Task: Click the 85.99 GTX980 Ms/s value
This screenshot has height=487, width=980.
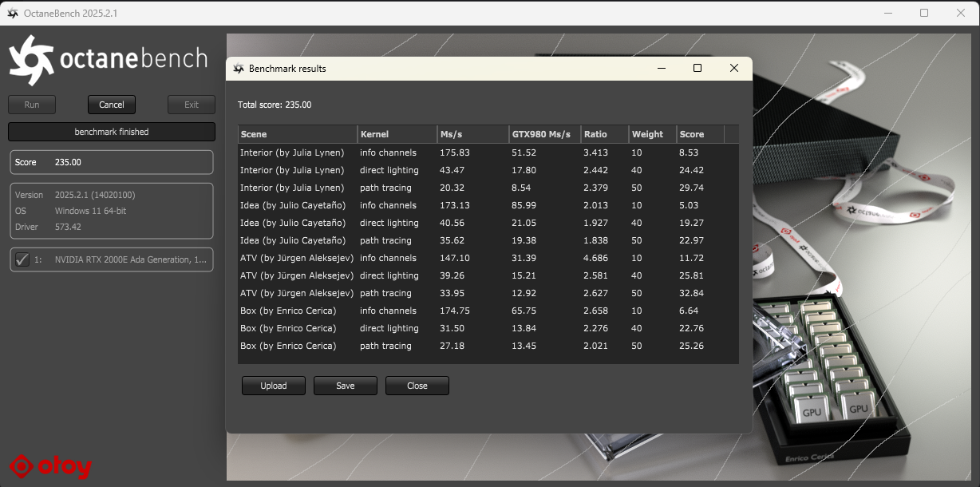Action: 524,205
